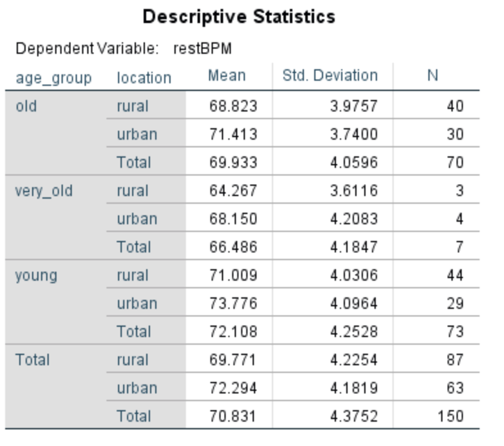The height and width of the screenshot is (446, 504).
Task: Click mean value 71.413
Action: coord(233,135)
